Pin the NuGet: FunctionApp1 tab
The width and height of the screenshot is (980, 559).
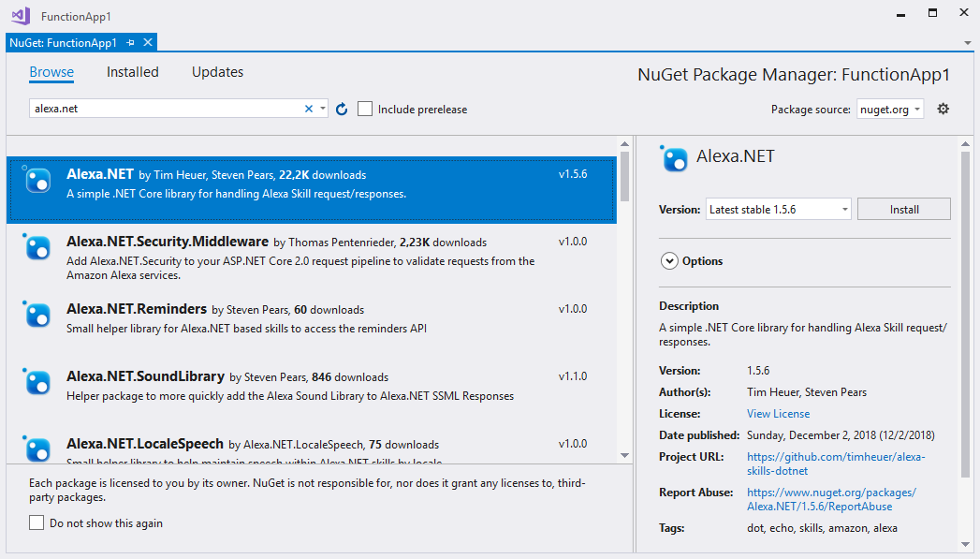pos(131,42)
